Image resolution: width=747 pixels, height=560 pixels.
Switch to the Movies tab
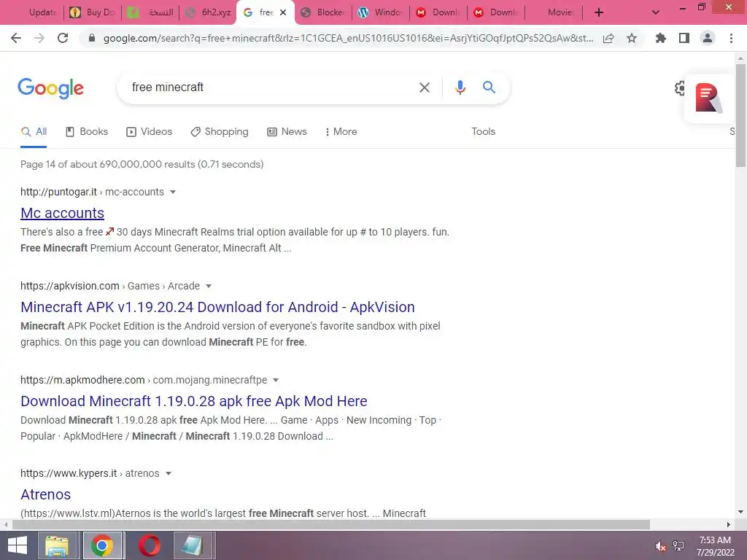(554, 12)
